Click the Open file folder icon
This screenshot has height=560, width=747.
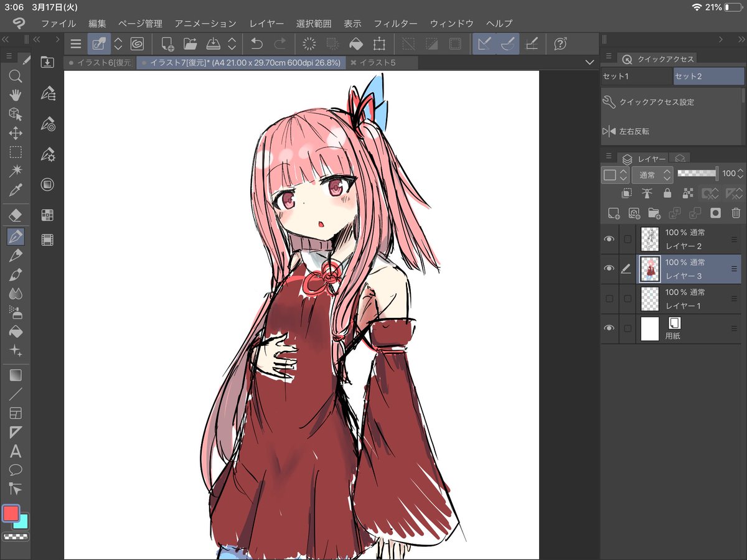[190, 44]
